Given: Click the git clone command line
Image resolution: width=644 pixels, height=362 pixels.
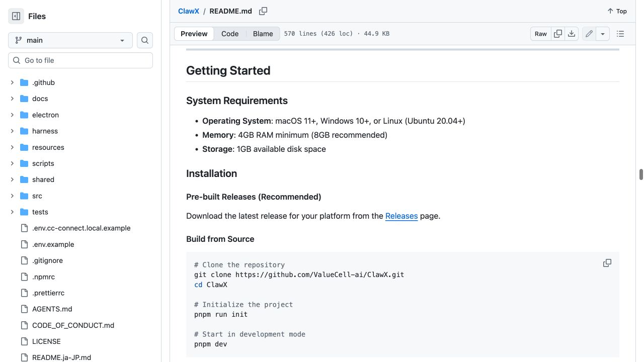Looking at the screenshot, I should [x=299, y=275].
